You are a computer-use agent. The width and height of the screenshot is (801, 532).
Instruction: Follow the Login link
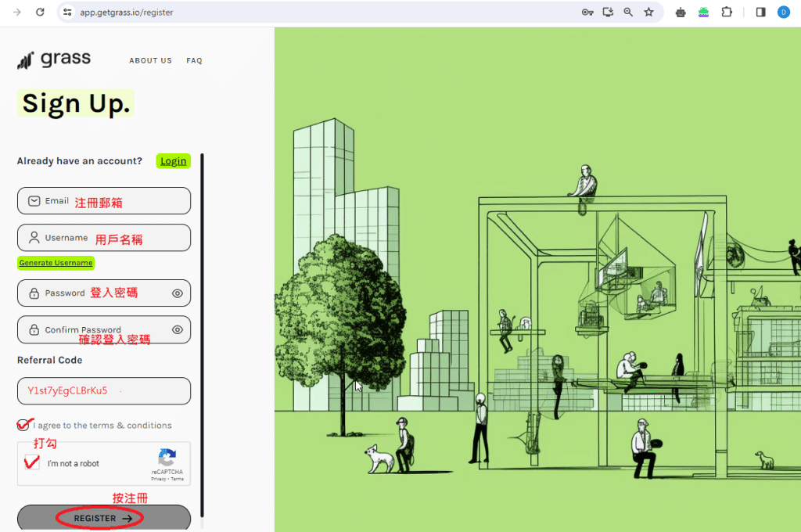point(173,161)
